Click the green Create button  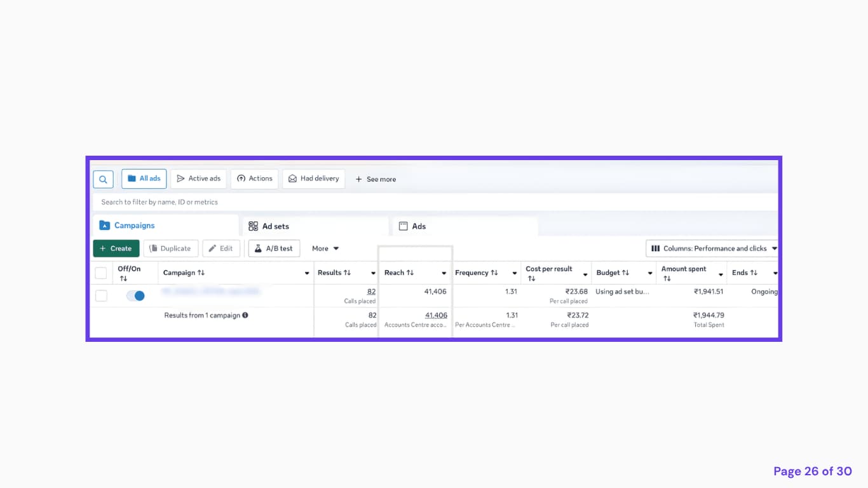[x=116, y=248]
